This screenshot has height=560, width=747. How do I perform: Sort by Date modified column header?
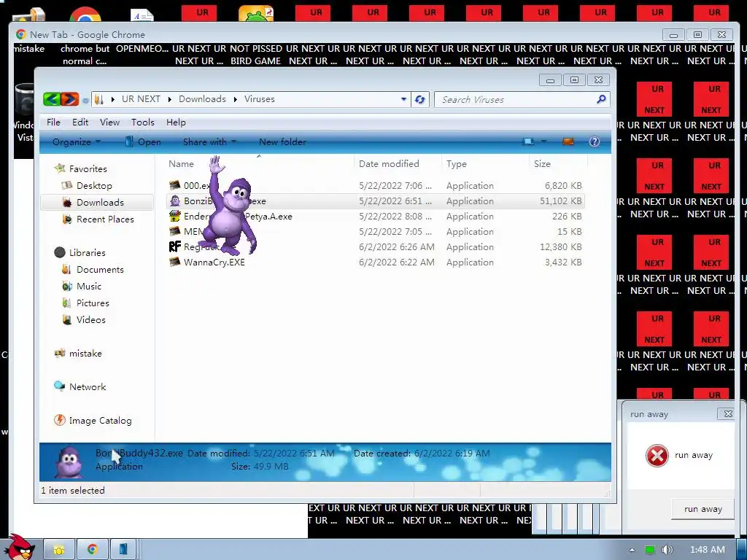pos(389,164)
